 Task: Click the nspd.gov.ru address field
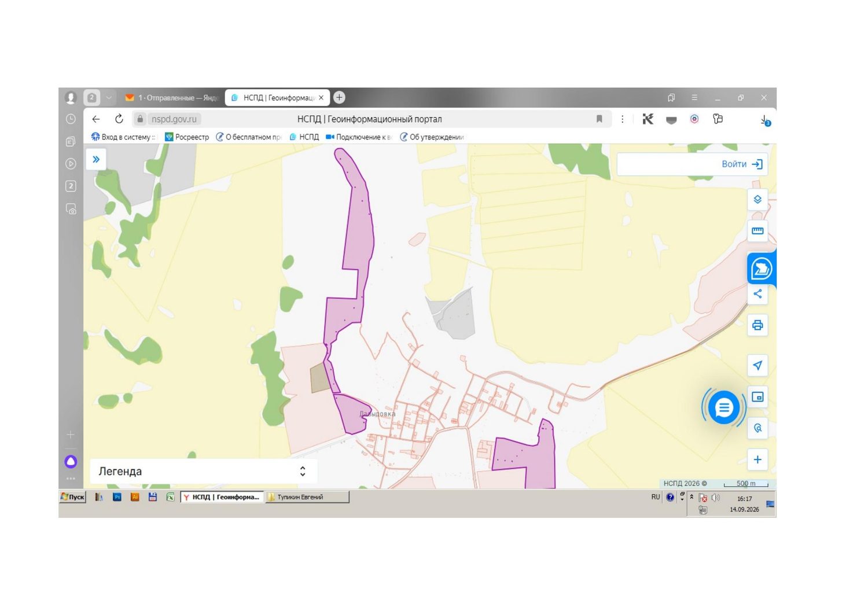click(x=174, y=119)
